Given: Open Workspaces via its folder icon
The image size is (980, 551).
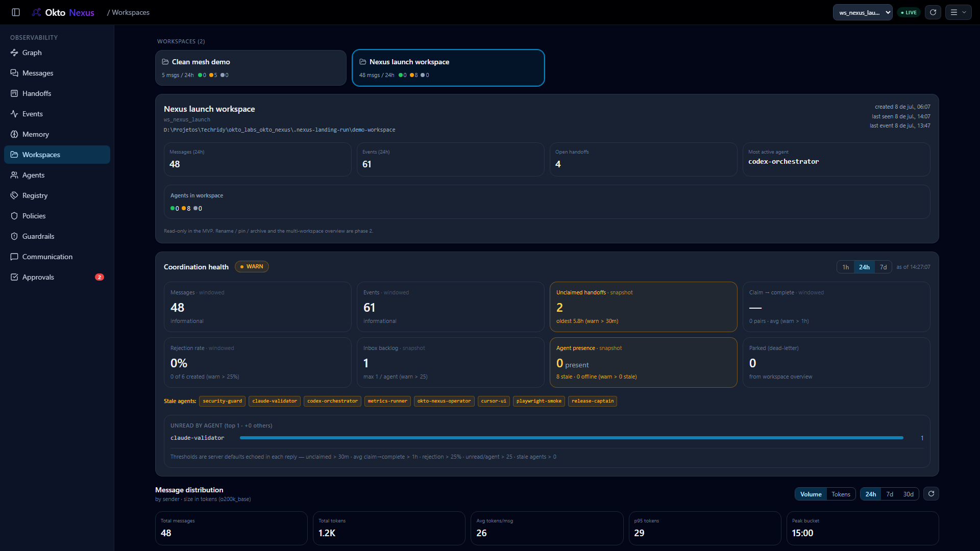Looking at the screenshot, I should pyautogui.click(x=14, y=155).
